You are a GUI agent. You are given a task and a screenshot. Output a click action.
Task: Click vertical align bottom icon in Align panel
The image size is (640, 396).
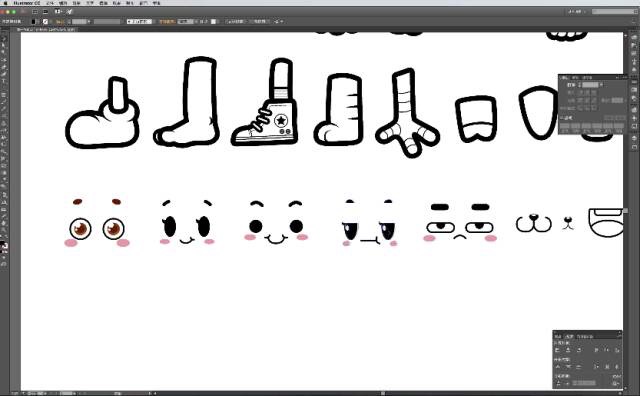[x=617, y=350]
